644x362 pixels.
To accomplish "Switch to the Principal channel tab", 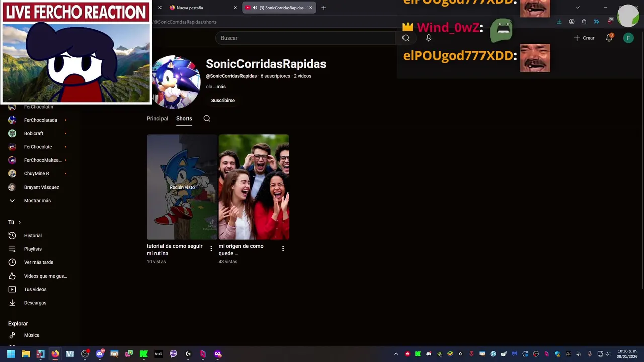I will 157,119.
